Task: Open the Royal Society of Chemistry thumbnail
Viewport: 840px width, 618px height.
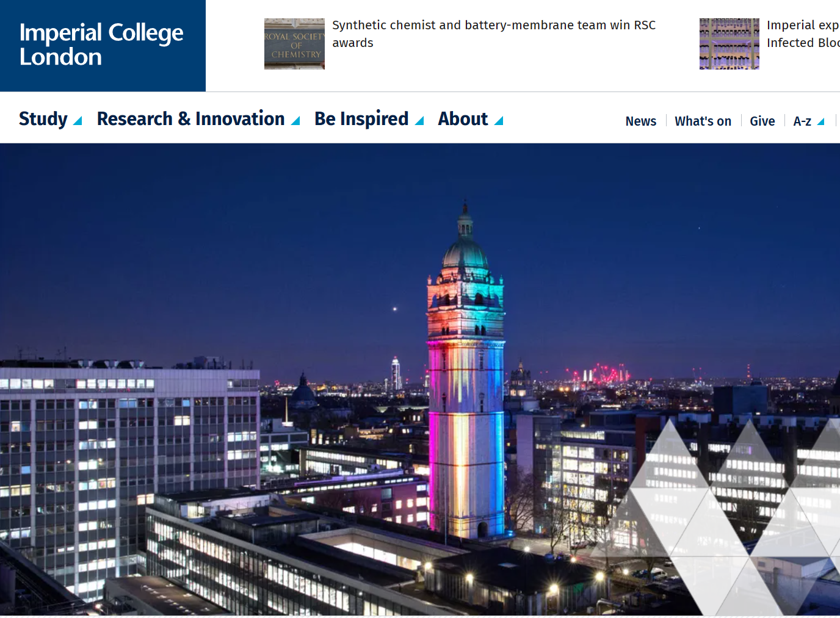Action: (x=294, y=44)
